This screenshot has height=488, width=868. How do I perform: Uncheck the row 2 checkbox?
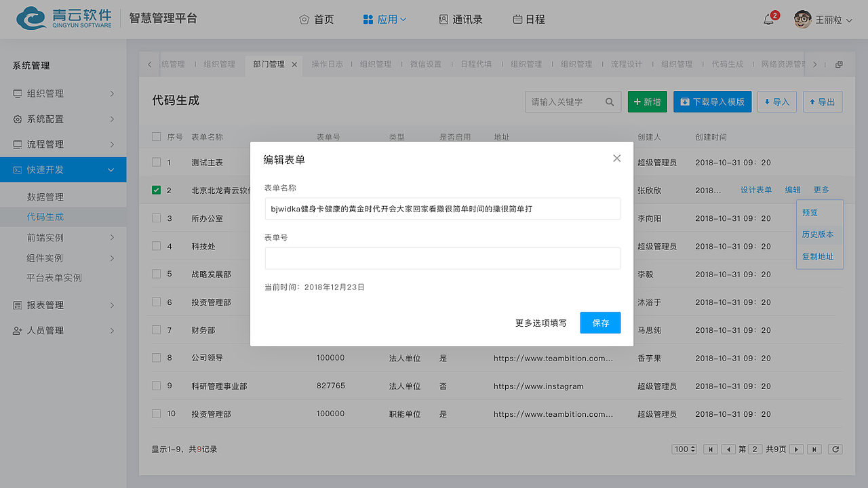pyautogui.click(x=157, y=190)
